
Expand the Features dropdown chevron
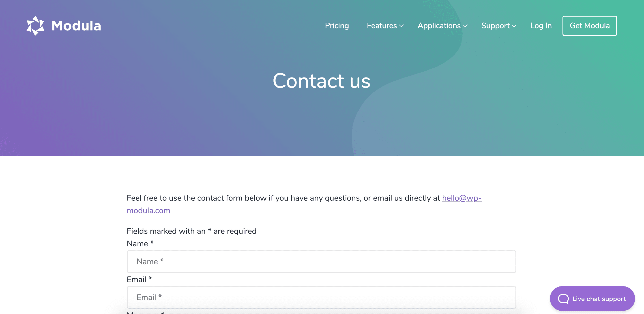click(401, 26)
